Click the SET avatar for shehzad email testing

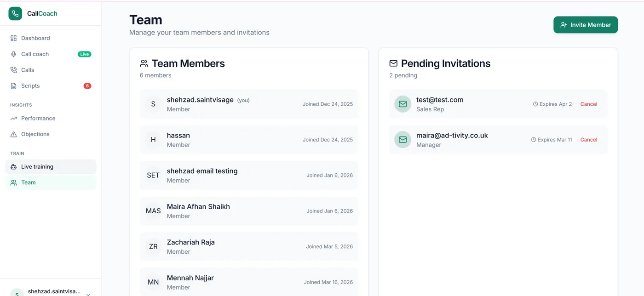153,175
